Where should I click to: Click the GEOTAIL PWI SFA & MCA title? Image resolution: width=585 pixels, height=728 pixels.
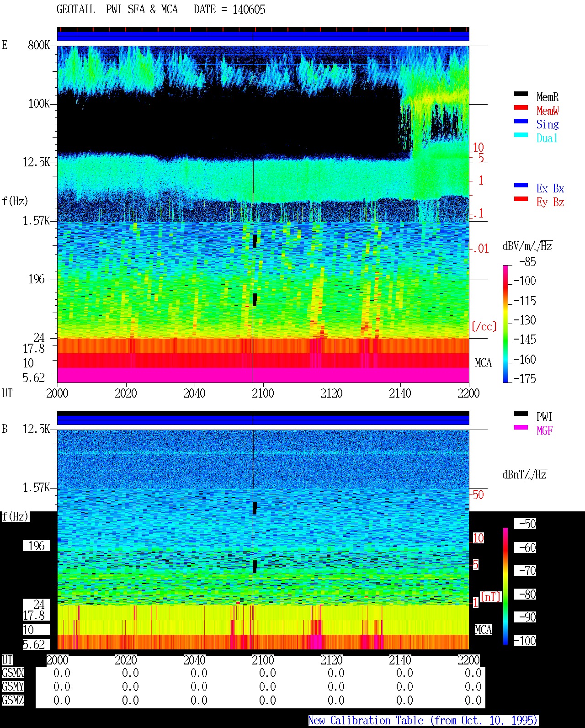click(117, 10)
